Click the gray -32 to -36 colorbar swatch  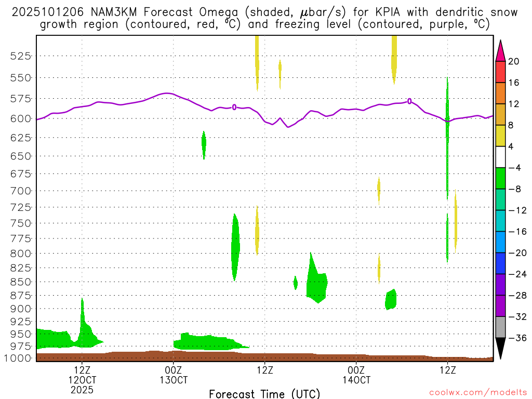click(x=500, y=327)
